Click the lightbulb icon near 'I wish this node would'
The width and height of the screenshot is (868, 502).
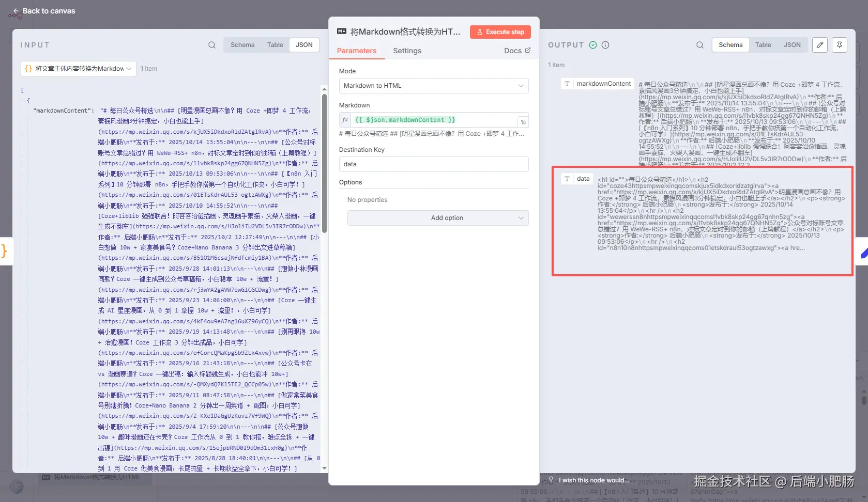coord(551,480)
